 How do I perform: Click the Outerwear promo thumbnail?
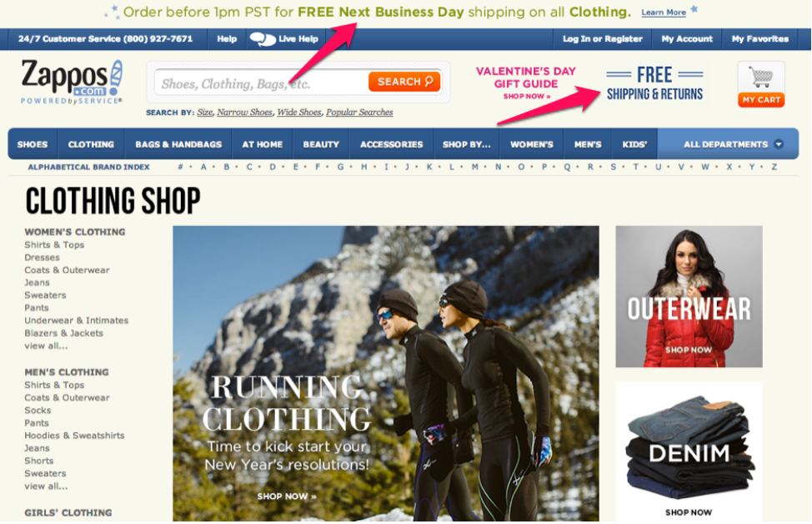click(689, 296)
